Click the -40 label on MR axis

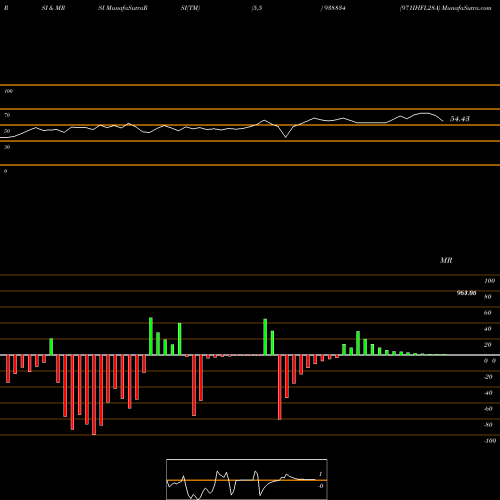tap(488, 393)
